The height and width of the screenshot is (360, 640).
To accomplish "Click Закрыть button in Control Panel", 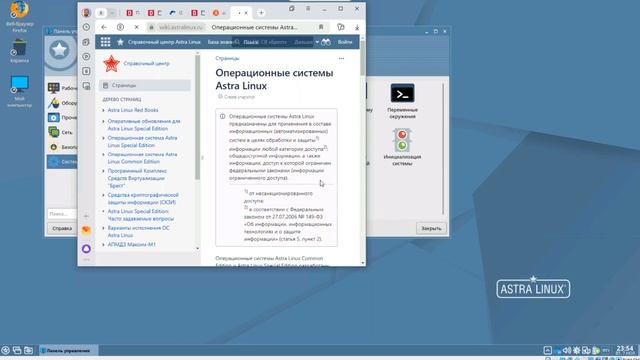I will pos(431,229).
